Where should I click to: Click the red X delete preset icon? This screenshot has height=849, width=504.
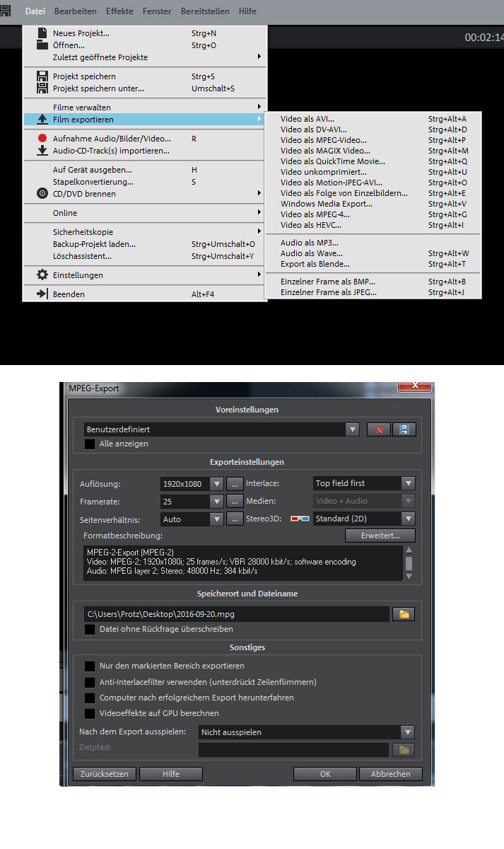coord(379,429)
